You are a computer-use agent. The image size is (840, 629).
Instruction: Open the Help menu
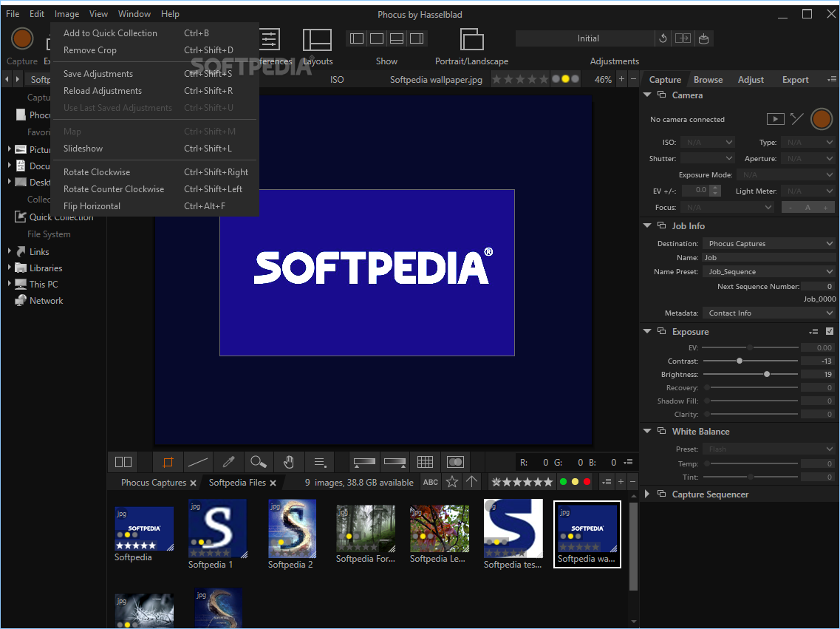point(170,14)
